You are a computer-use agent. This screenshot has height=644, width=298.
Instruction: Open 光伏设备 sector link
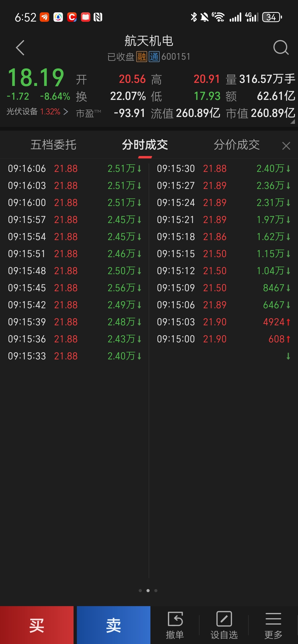[37, 112]
